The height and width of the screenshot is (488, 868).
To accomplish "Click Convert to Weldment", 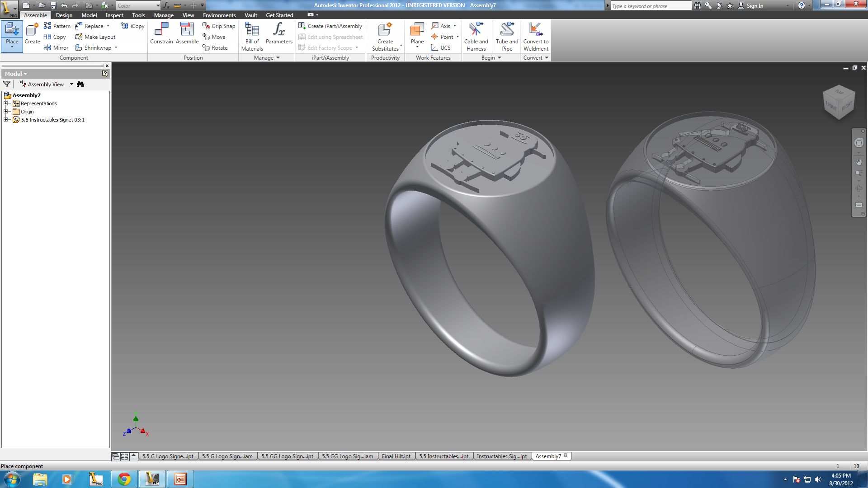I will 536,37.
